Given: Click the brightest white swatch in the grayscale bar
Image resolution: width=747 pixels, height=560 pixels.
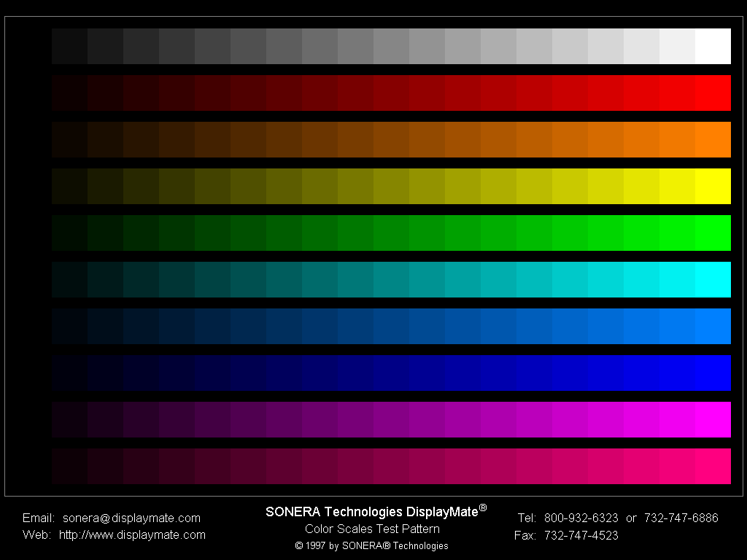Looking at the screenshot, I should 713,45.
